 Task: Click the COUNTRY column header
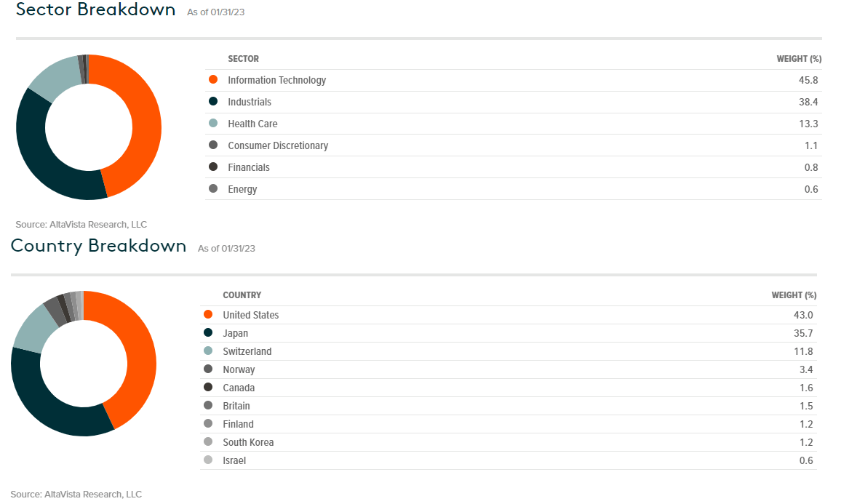click(242, 295)
